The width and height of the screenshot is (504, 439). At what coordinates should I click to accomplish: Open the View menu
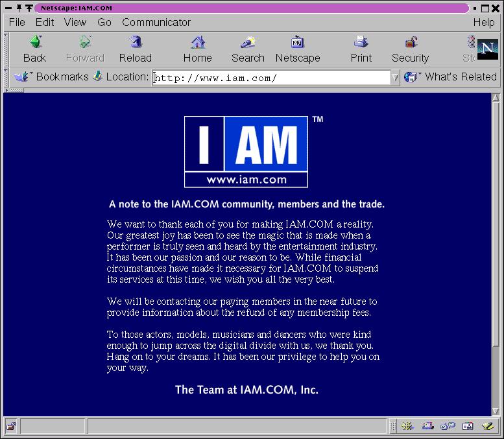[x=75, y=22]
